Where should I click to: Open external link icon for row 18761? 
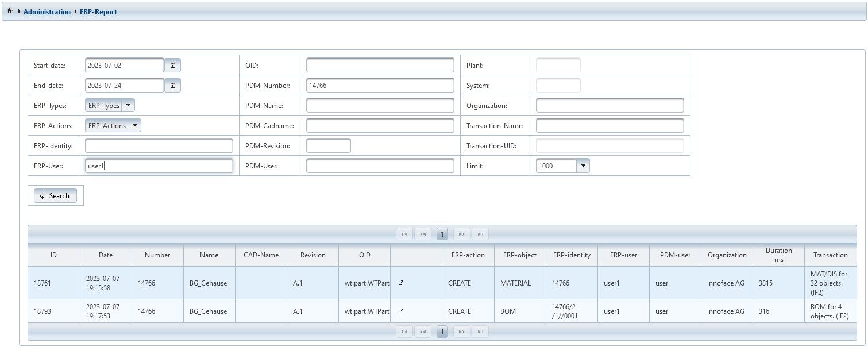pyautogui.click(x=401, y=283)
